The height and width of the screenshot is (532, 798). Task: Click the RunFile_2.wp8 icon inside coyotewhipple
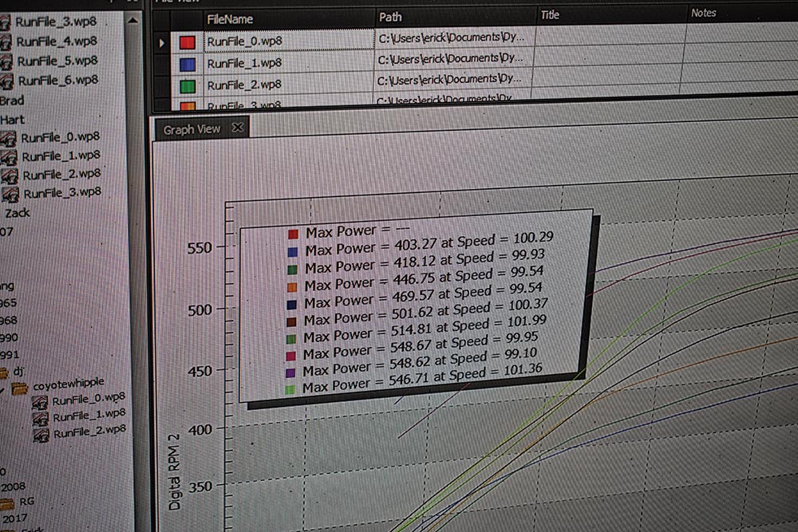41,435
